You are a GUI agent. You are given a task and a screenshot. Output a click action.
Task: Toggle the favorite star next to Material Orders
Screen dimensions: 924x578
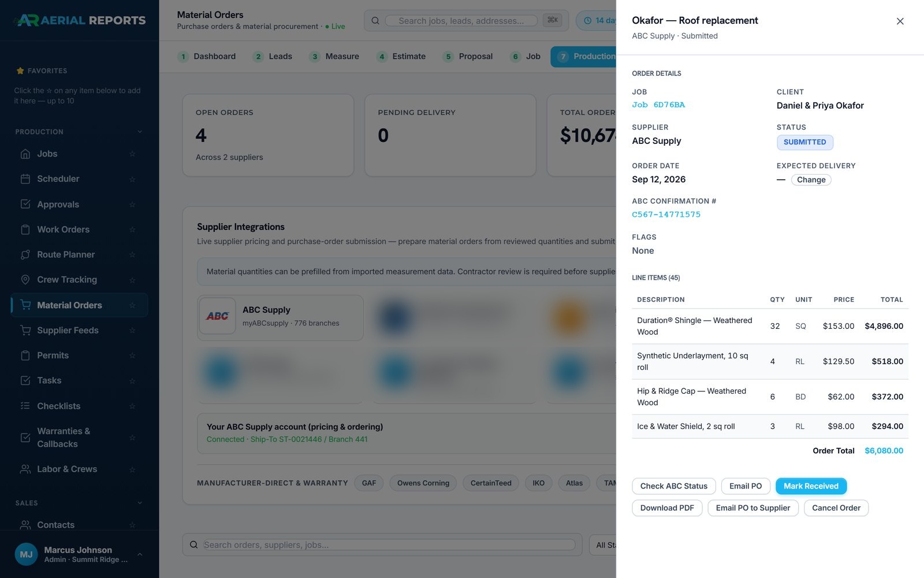tap(132, 305)
